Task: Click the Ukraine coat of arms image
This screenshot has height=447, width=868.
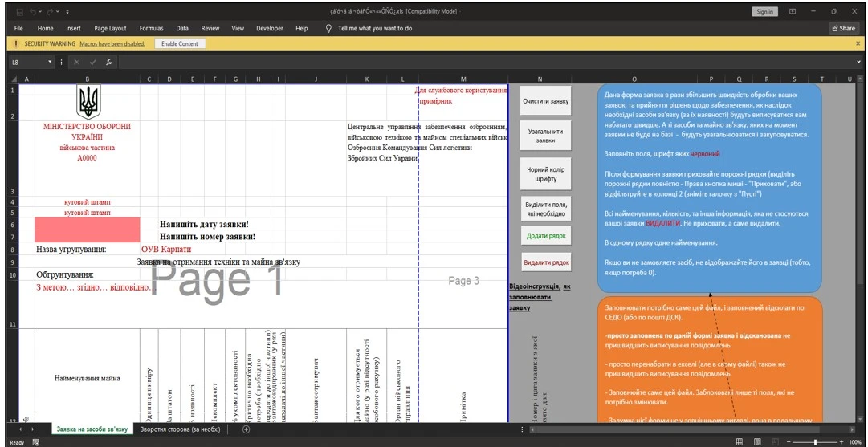Action: [x=87, y=102]
